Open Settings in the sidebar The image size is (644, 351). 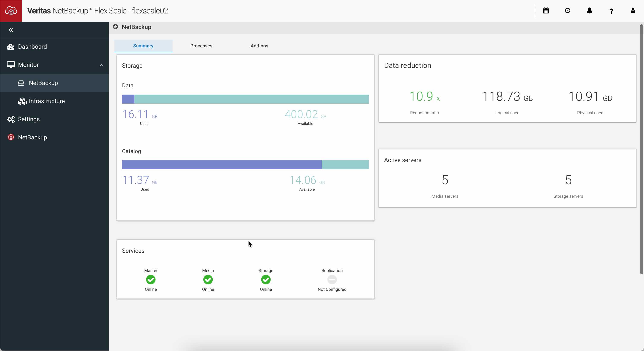(54, 119)
